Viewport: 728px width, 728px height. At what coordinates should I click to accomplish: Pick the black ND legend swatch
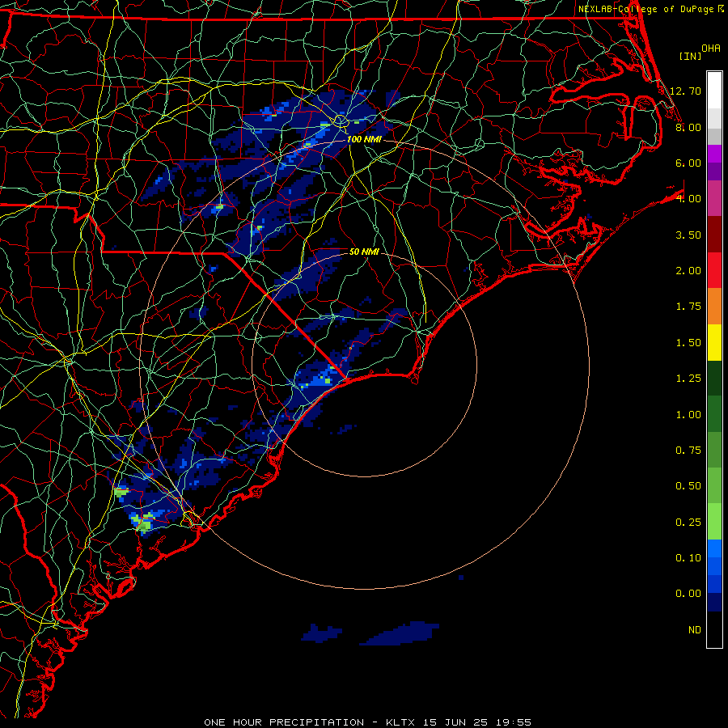(714, 629)
